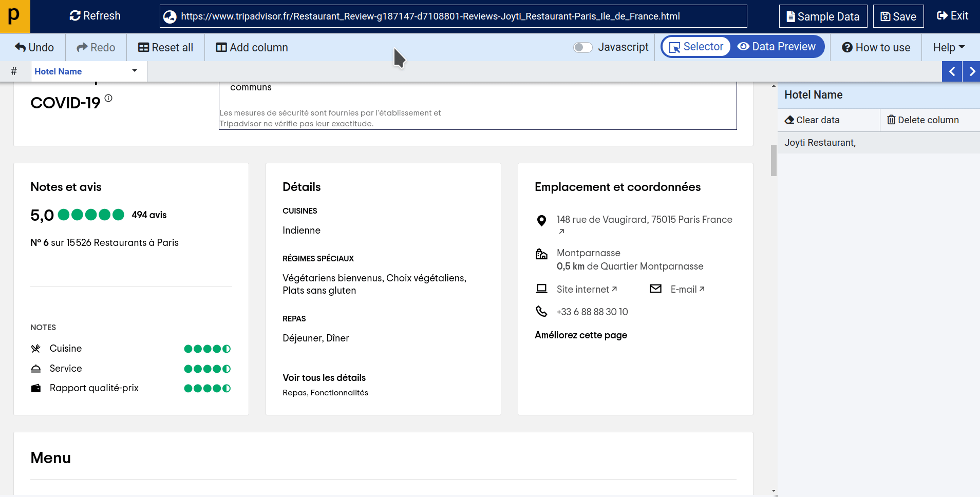980x497 pixels.
Task: Select the 'Végétariens bienvenus' special diets text
Action: coord(333,278)
